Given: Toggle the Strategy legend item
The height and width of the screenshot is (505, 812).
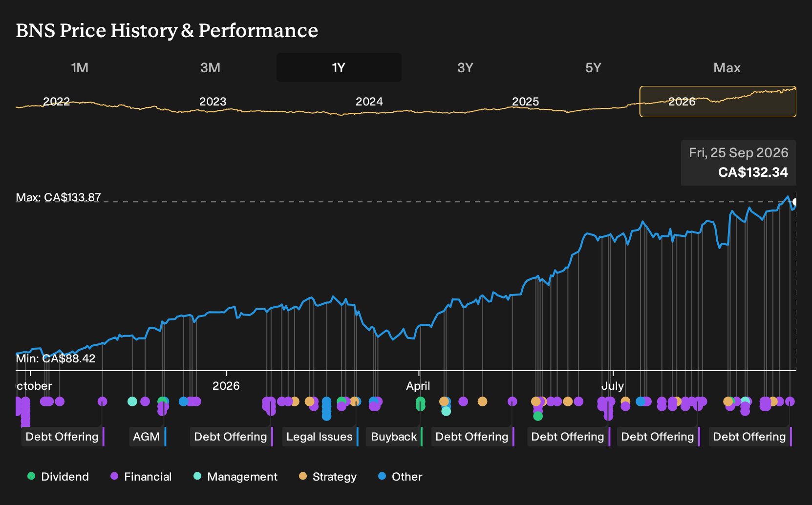Looking at the screenshot, I should 328,476.
